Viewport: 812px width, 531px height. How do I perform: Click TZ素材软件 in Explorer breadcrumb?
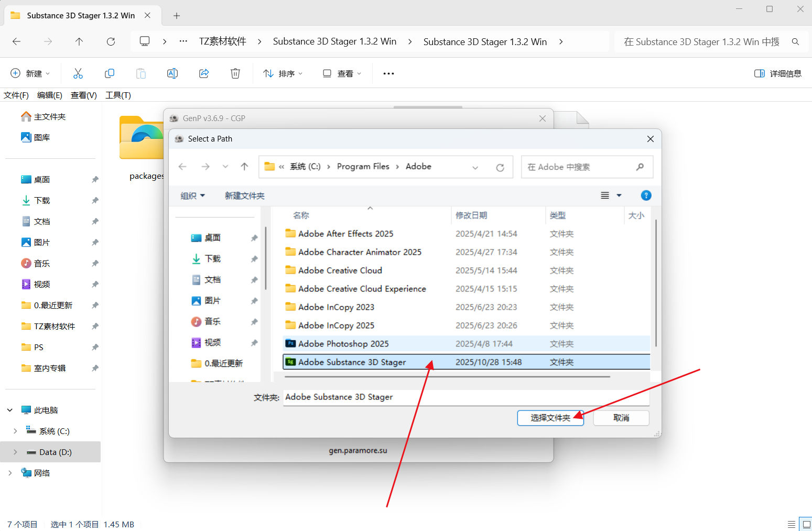223,41
